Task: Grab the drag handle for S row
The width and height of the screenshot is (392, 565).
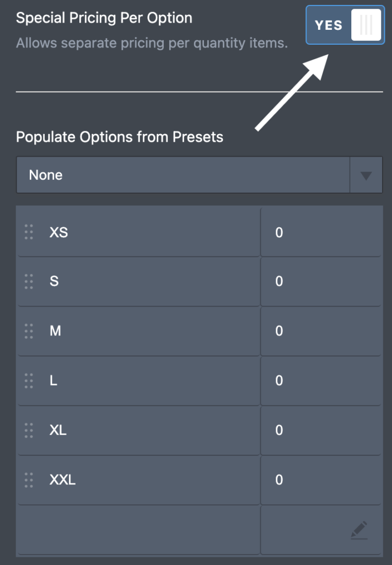Action: pyautogui.click(x=29, y=281)
